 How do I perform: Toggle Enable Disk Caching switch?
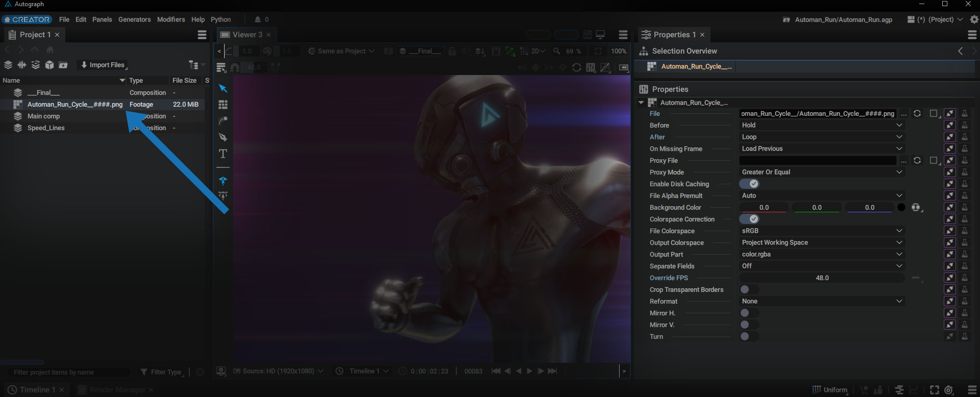[x=749, y=184]
